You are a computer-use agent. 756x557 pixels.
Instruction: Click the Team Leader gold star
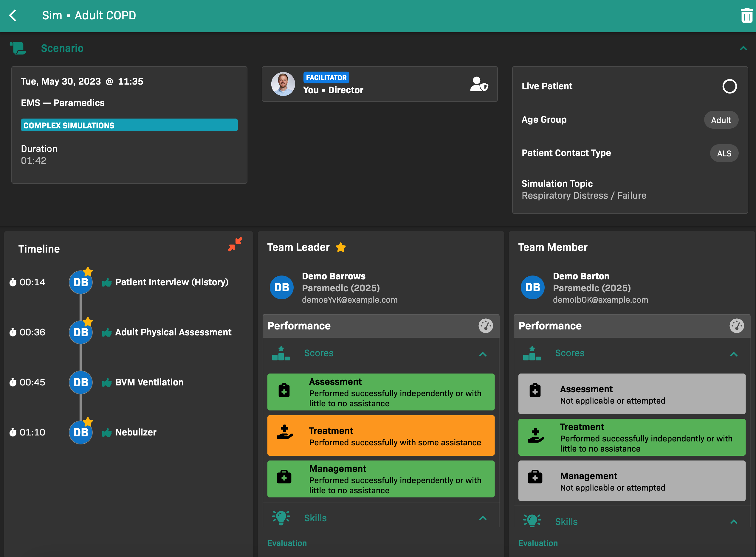(341, 248)
